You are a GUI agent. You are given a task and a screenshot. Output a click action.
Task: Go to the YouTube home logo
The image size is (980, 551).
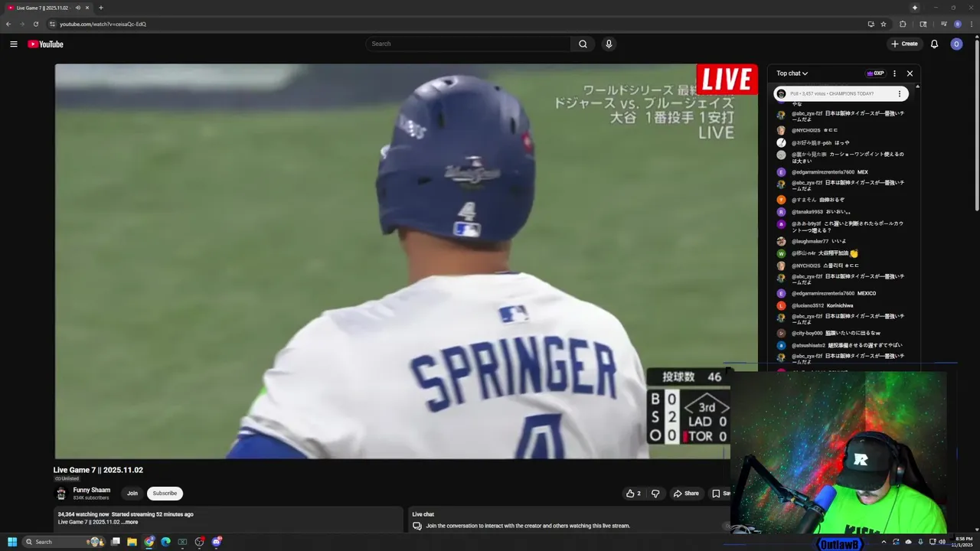(x=45, y=44)
